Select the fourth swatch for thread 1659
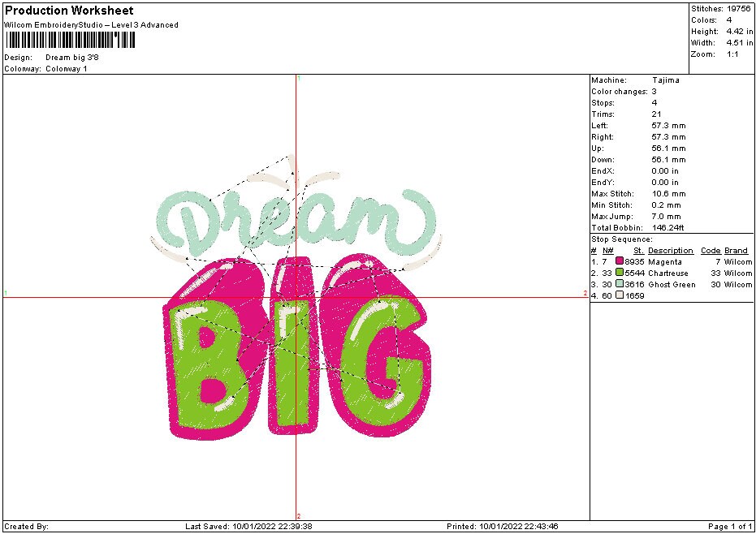Viewport: 756px width, 534px height. 619,296
